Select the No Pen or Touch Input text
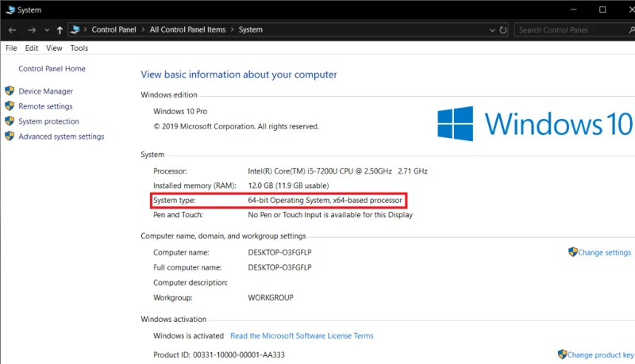The image size is (635, 364). coord(330,215)
